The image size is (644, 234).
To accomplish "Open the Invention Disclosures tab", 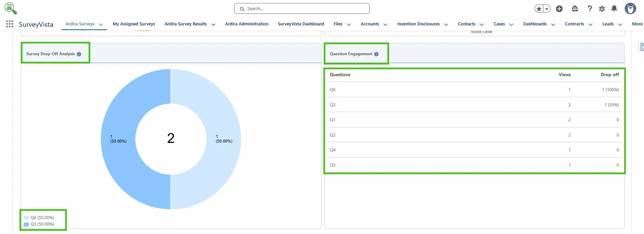I will pyautogui.click(x=418, y=24).
